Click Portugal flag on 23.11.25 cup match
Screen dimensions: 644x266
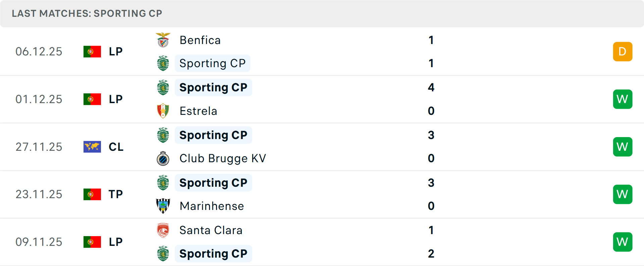click(92, 194)
